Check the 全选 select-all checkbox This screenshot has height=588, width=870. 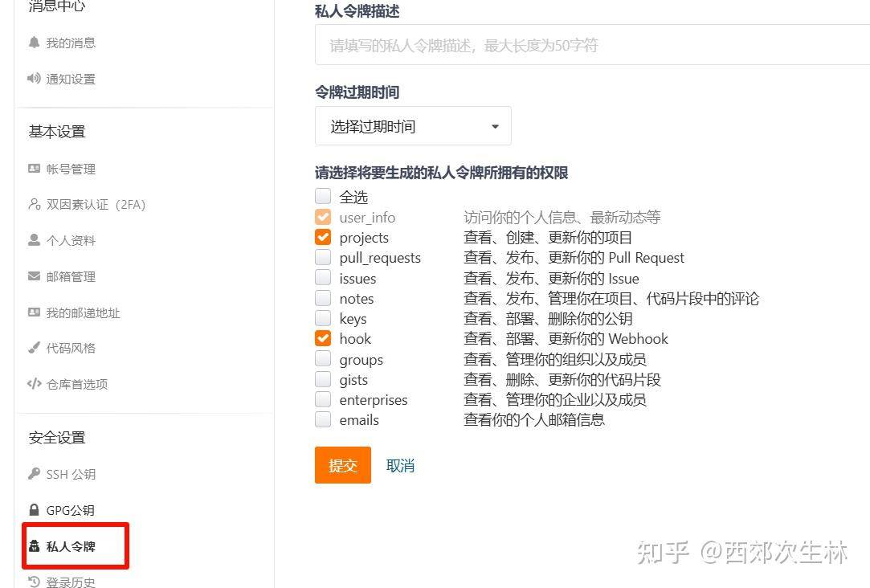click(323, 196)
